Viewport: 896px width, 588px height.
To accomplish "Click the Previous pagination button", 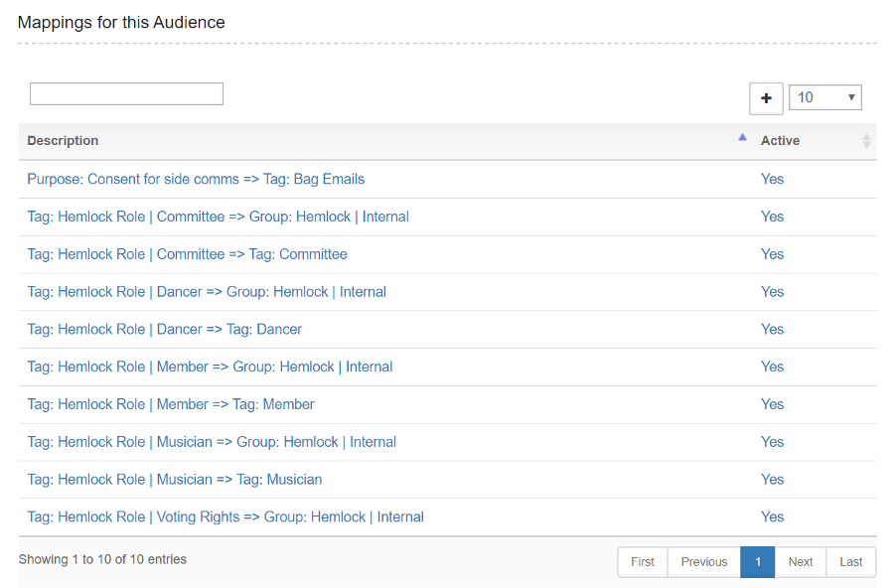I will [704, 562].
